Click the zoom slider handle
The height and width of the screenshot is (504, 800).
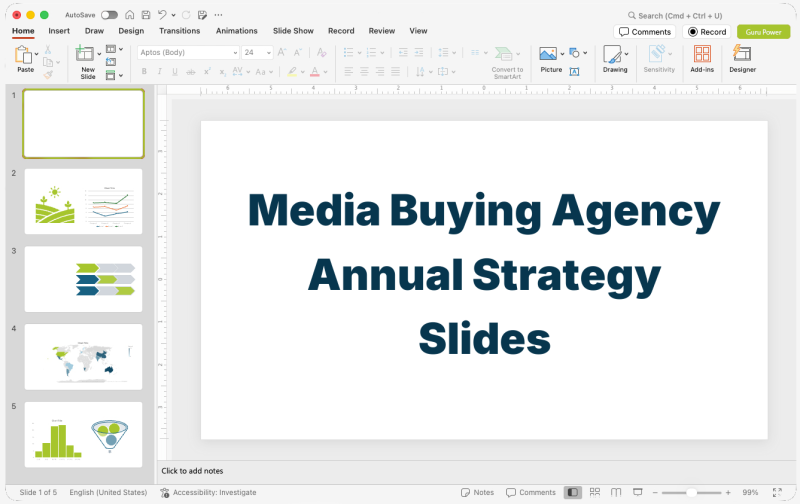[x=691, y=492]
